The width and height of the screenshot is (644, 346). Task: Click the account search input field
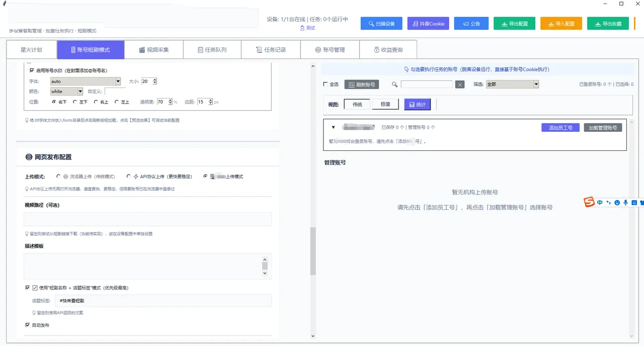[x=427, y=84]
